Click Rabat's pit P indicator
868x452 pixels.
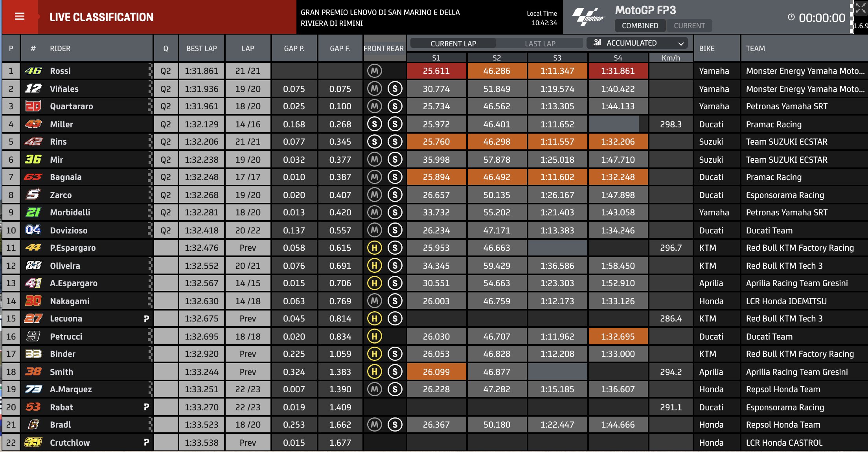(x=146, y=407)
